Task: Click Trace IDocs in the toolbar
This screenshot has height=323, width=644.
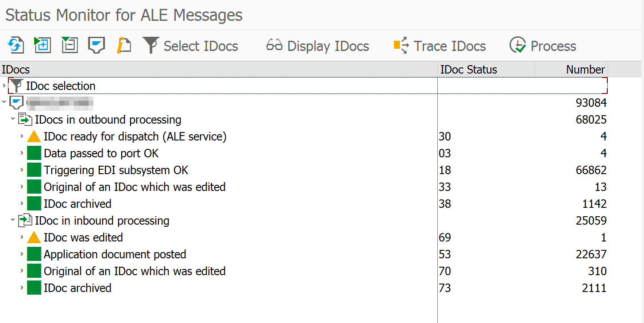Action: click(440, 46)
